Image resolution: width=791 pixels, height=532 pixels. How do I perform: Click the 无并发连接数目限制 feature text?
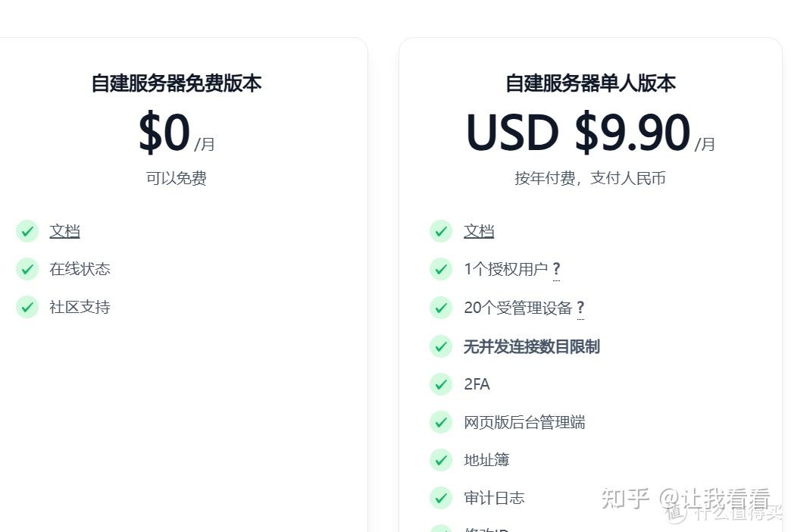click(x=531, y=346)
